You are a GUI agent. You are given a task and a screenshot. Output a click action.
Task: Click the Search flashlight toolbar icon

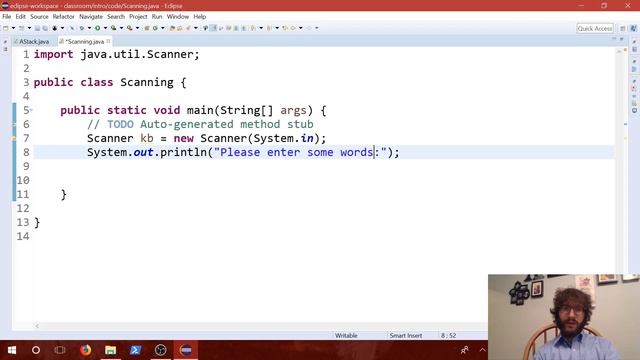(x=188, y=28)
